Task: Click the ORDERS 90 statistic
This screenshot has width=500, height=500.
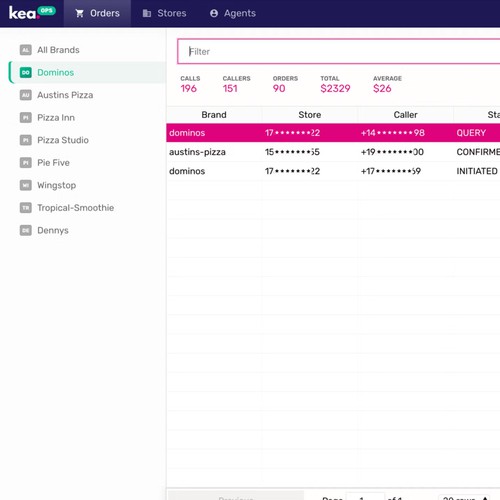Action: (285, 84)
